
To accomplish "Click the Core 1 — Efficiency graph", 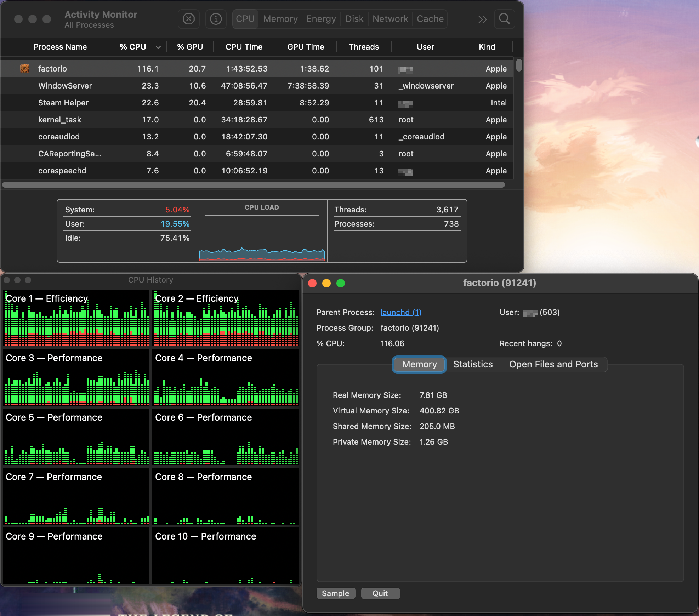I will 76,318.
